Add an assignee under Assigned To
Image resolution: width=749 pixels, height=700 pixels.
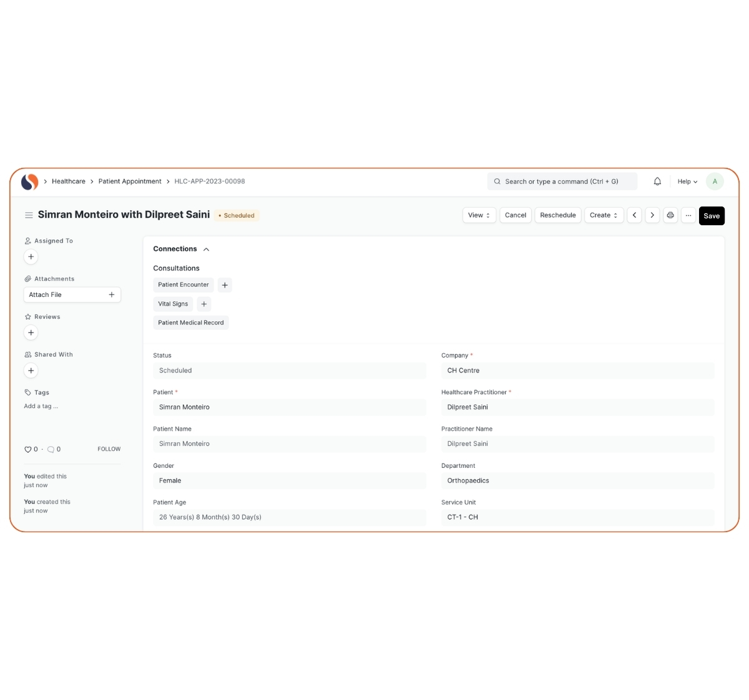31,257
